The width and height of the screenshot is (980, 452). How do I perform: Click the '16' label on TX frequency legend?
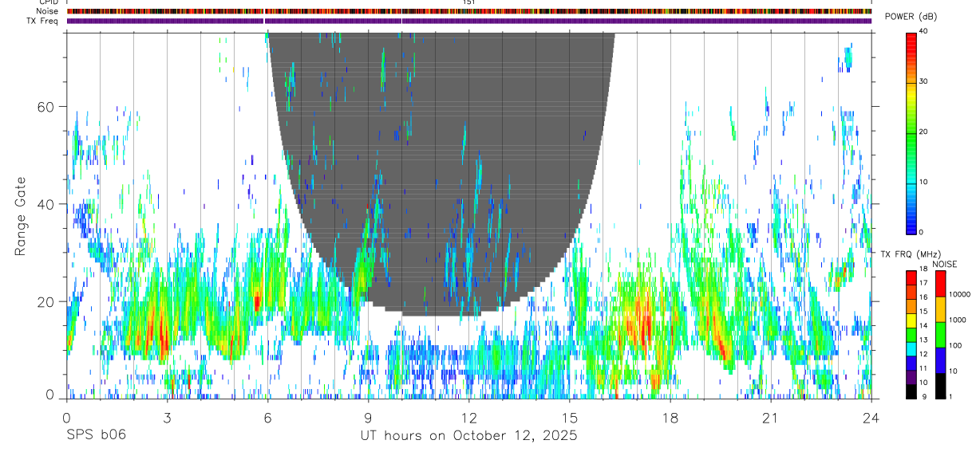pyautogui.click(x=923, y=297)
